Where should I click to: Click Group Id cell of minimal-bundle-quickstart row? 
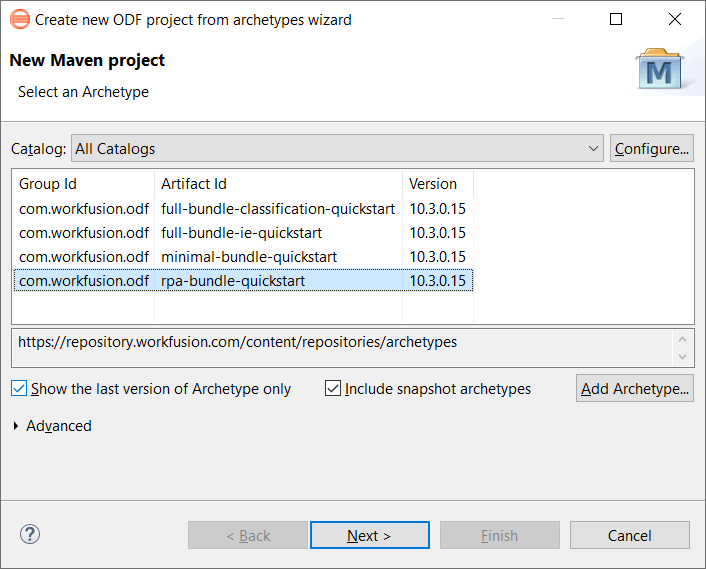point(84,257)
